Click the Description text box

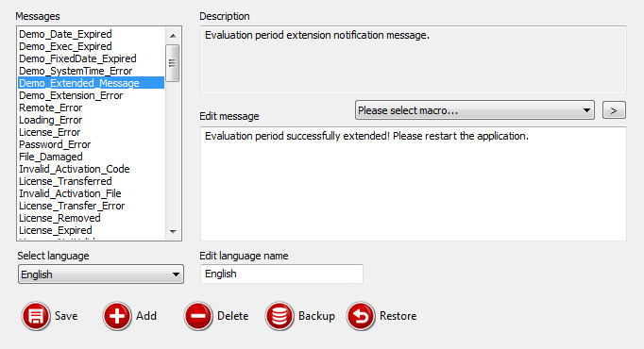click(414, 59)
